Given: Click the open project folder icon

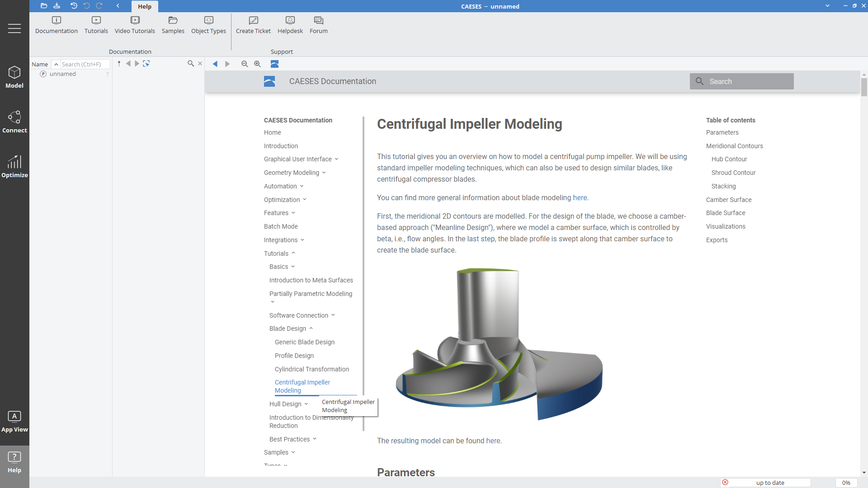Looking at the screenshot, I should pyautogui.click(x=44, y=6).
